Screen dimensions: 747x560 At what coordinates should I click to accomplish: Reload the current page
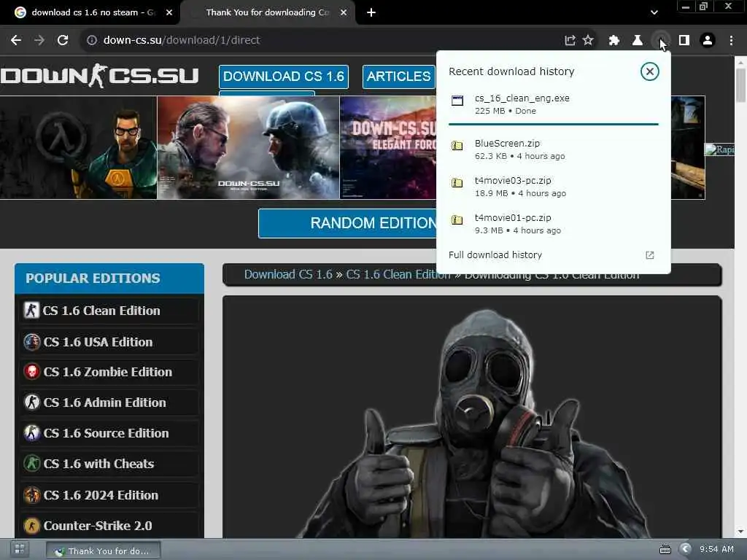[x=63, y=41]
